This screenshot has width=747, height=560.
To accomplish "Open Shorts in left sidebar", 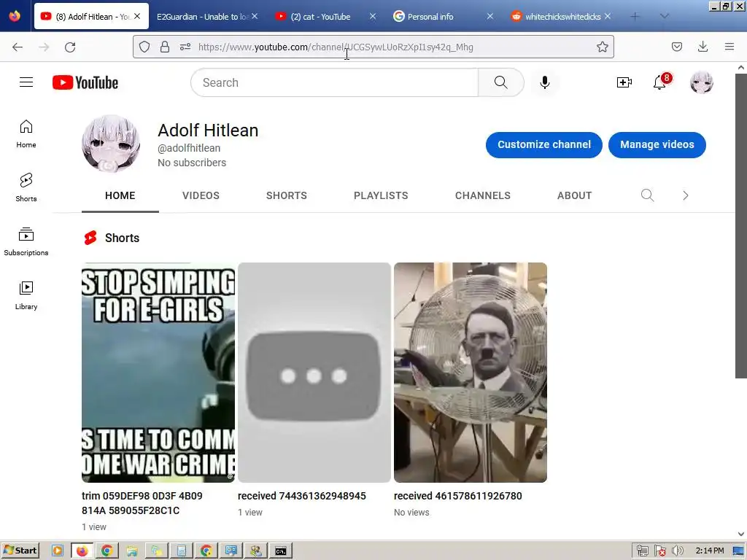I will coord(26,187).
